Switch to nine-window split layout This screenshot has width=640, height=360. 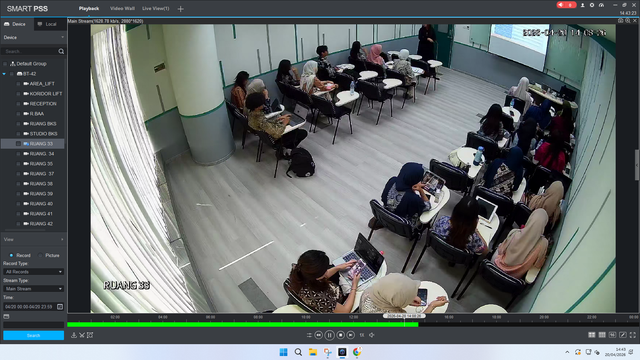[602, 335]
